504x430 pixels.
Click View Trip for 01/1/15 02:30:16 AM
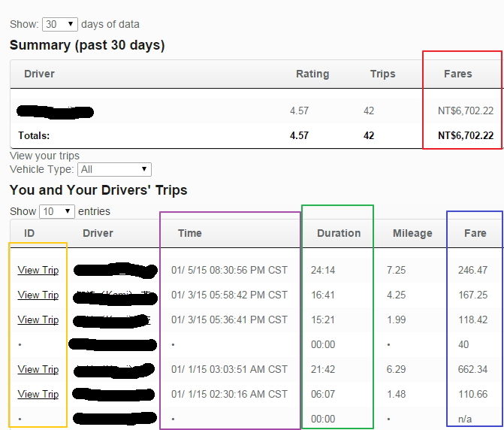point(38,394)
